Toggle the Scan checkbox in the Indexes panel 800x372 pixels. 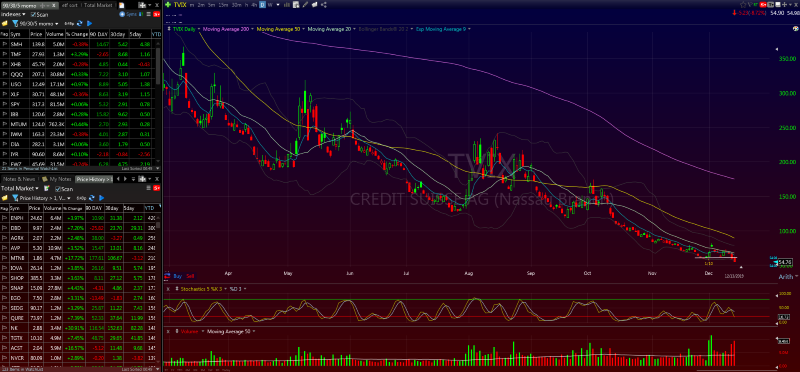pos(33,14)
